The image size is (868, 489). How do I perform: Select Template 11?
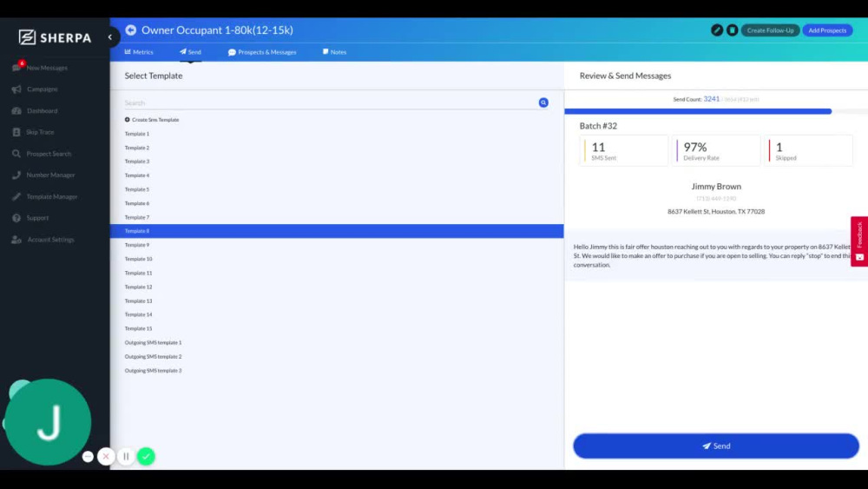pyautogui.click(x=138, y=273)
